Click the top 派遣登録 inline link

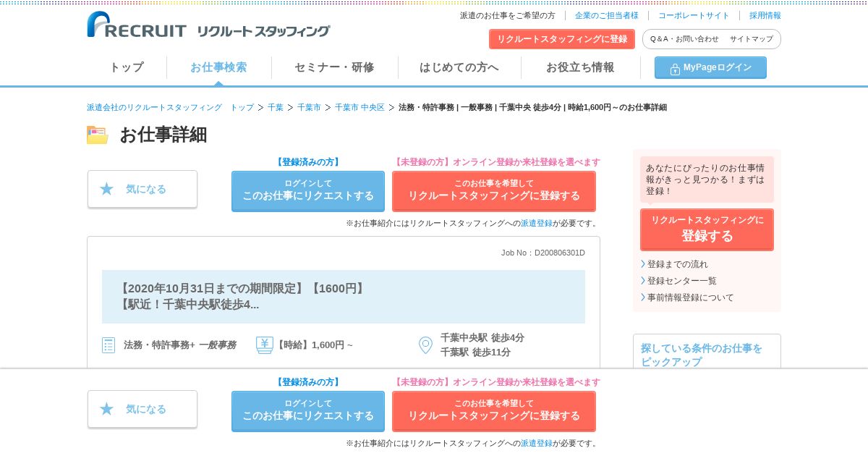537,223
